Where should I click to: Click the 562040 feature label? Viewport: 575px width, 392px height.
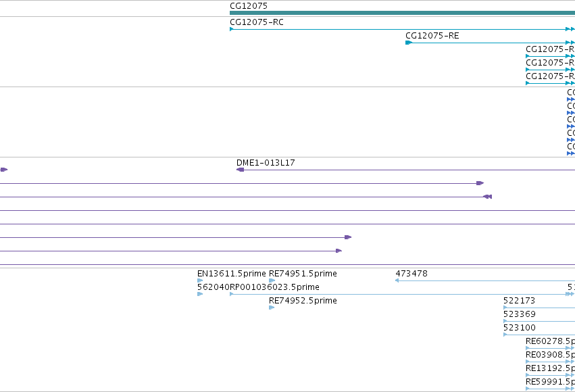point(214,287)
